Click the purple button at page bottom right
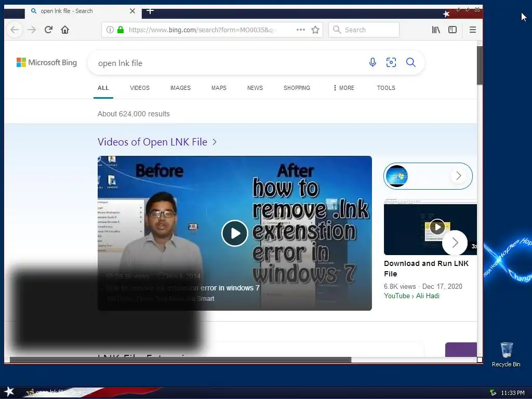532x399 pixels. tap(461, 350)
